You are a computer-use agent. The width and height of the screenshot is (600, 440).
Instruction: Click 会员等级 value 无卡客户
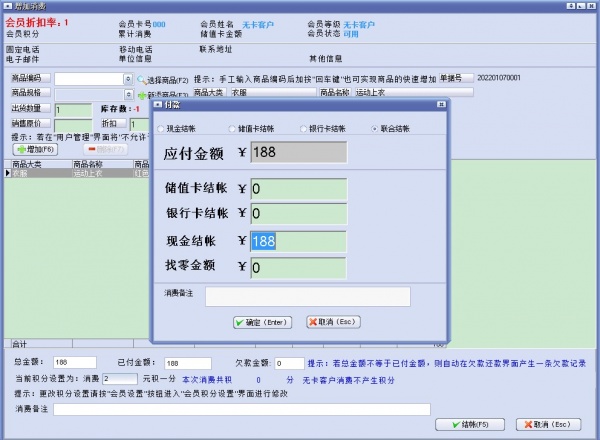pyautogui.click(x=359, y=25)
